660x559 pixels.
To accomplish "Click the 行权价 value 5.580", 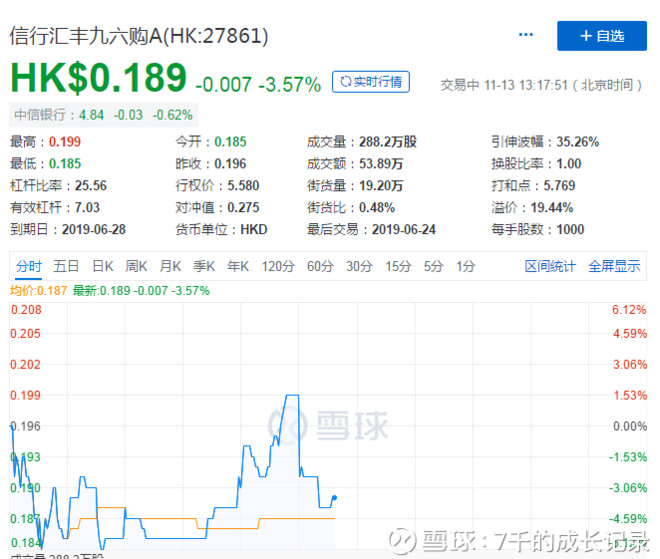I will [x=243, y=186].
